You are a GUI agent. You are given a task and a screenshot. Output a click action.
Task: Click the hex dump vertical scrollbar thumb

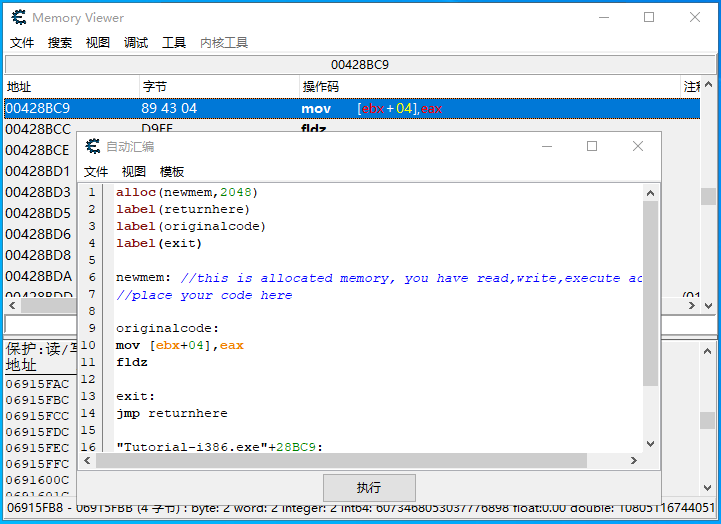(x=708, y=421)
